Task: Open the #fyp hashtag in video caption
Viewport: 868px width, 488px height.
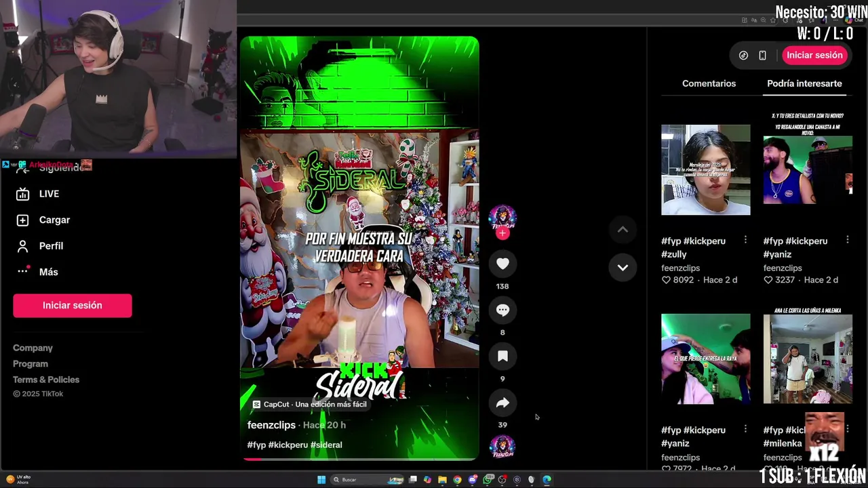Action: pyautogui.click(x=256, y=445)
